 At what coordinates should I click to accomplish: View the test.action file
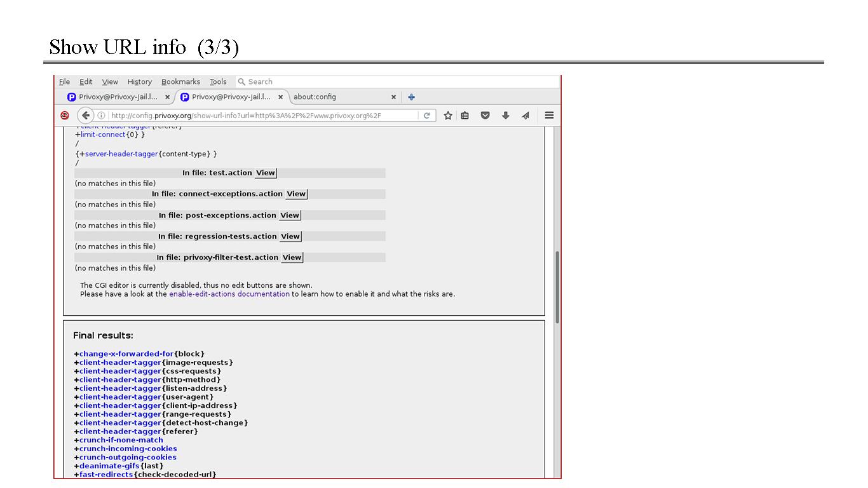[266, 173]
